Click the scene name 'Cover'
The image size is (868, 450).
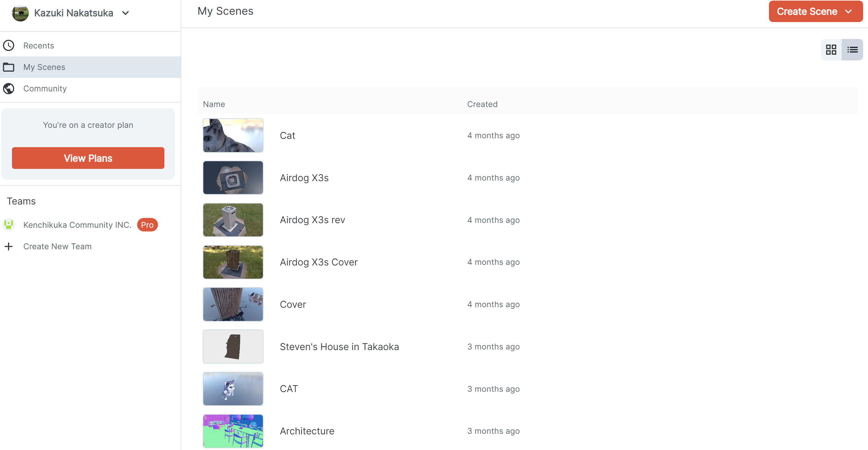[x=293, y=304]
